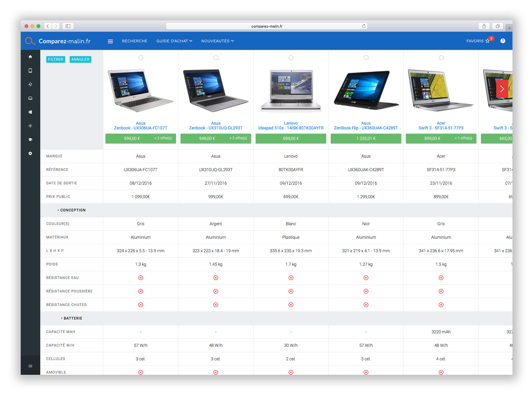Select the Asus Zenbook UX310UQ-GL293T radio
The height and width of the screenshot is (394, 532).
click(216, 58)
